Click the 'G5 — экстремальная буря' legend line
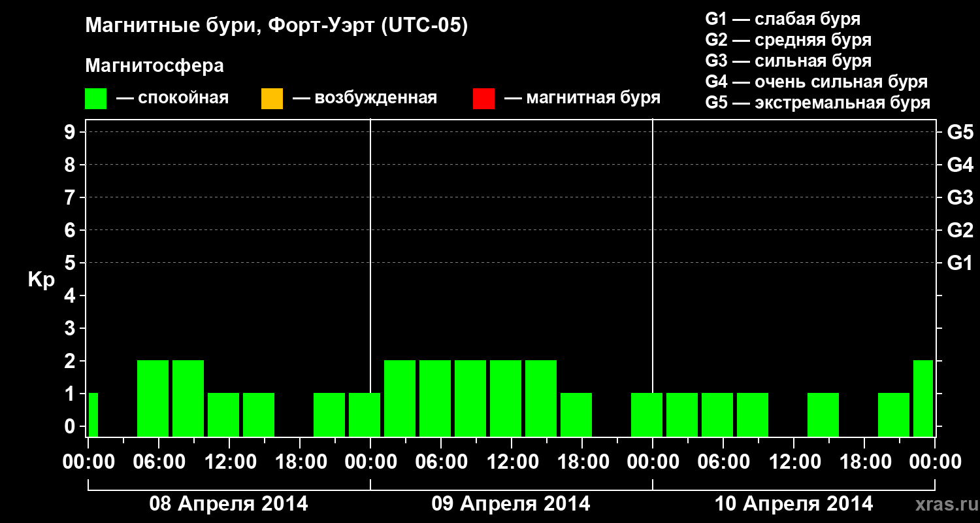Screen dimensions: 980x523 818,103
